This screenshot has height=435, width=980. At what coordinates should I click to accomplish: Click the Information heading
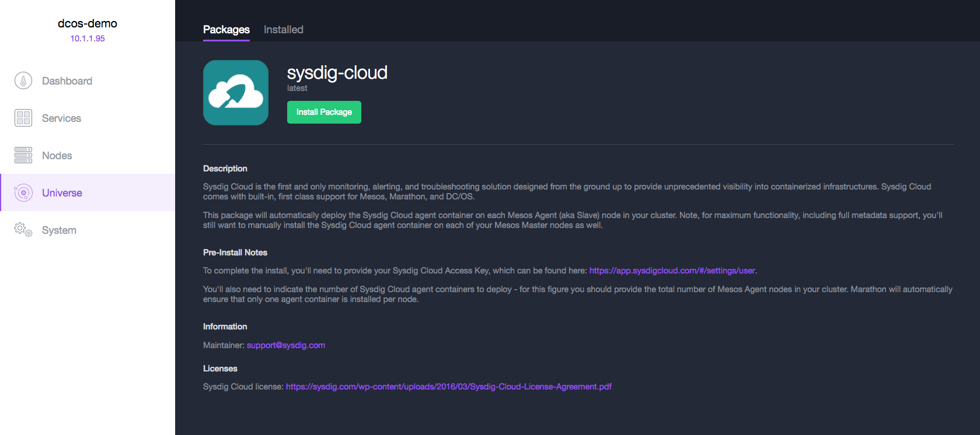pyautogui.click(x=225, y=327)
